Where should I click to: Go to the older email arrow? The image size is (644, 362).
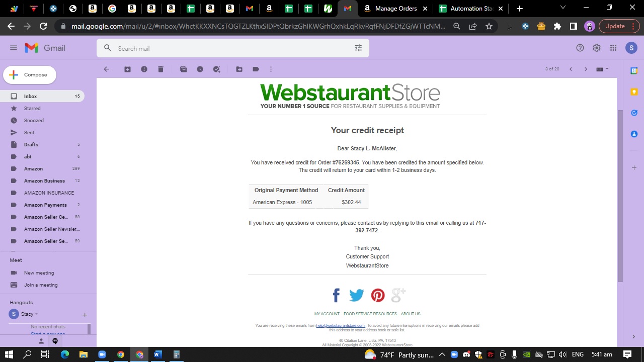click(x=586, y=69)
